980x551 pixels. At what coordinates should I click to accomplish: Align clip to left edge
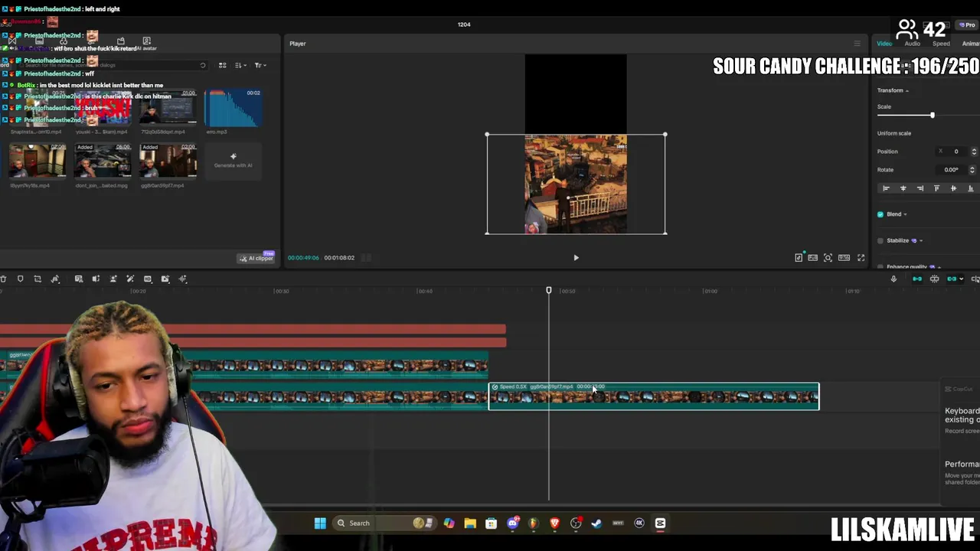(x=886, y=188)
